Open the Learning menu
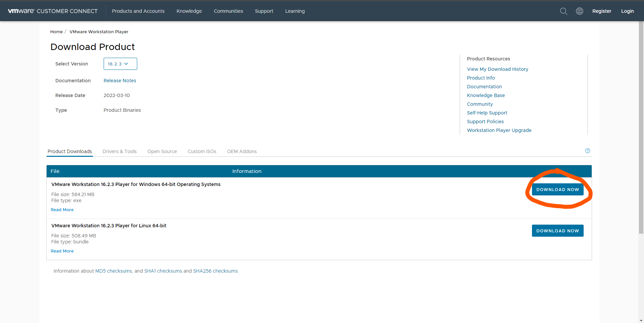Image resolution: width=644 pixels, height=323 pixels. point(295,11)
